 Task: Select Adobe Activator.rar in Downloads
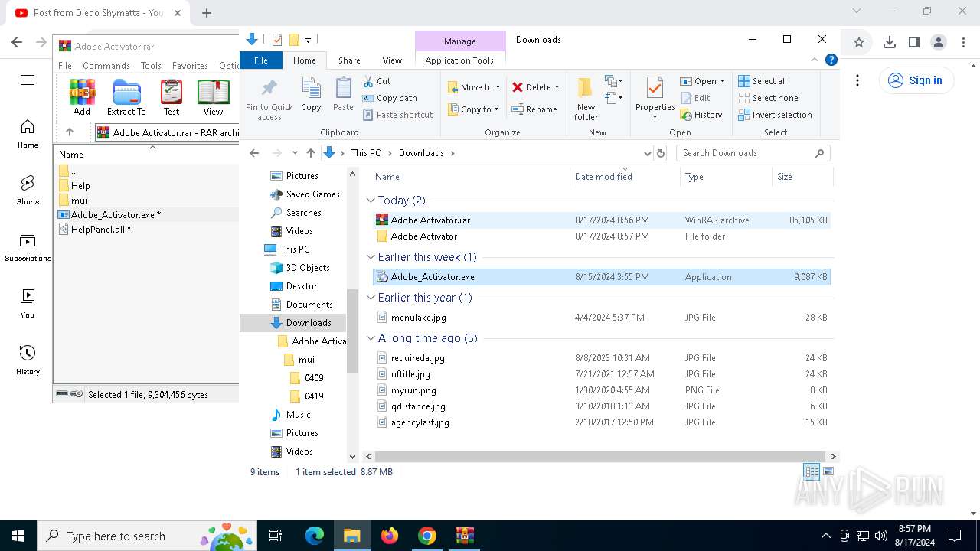point(601,220)
